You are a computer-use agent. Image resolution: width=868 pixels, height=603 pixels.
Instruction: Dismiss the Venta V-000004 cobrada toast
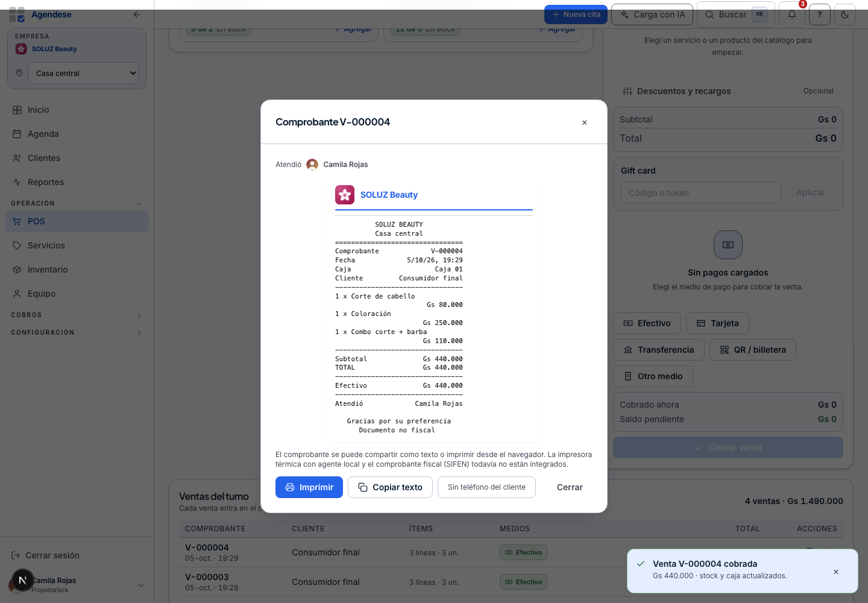point(836,572)
